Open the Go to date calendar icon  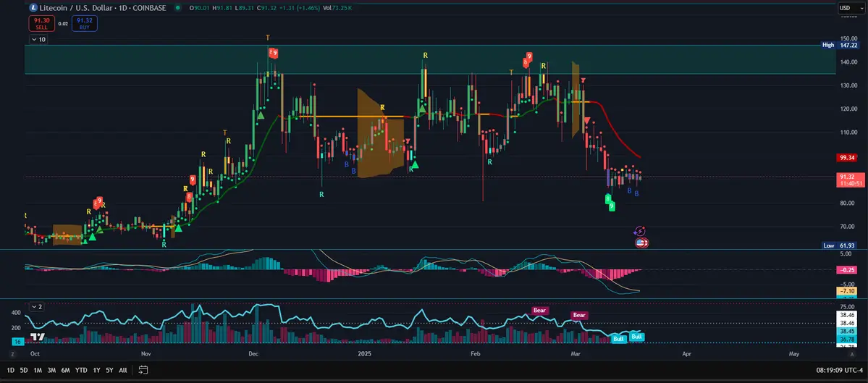[143, 370]
